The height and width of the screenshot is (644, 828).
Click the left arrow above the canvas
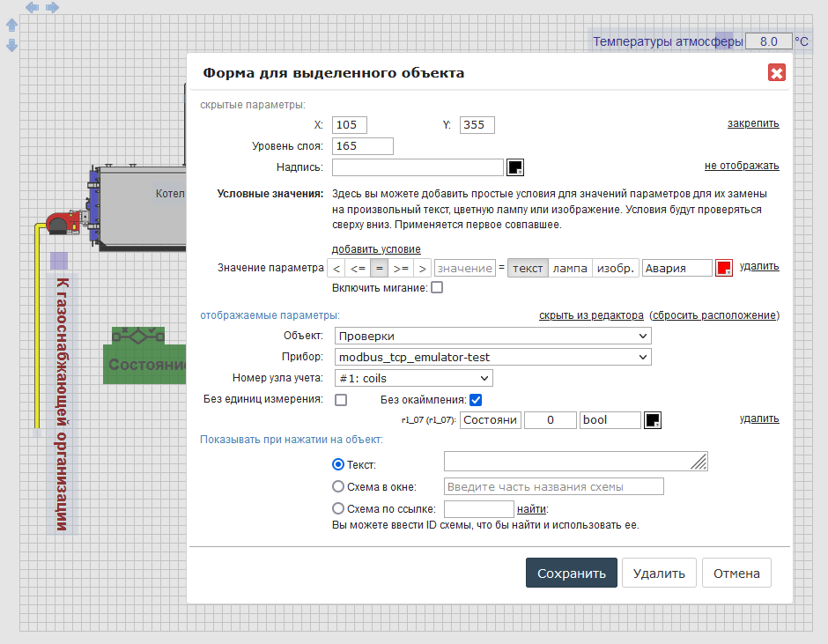coord(32,8)
